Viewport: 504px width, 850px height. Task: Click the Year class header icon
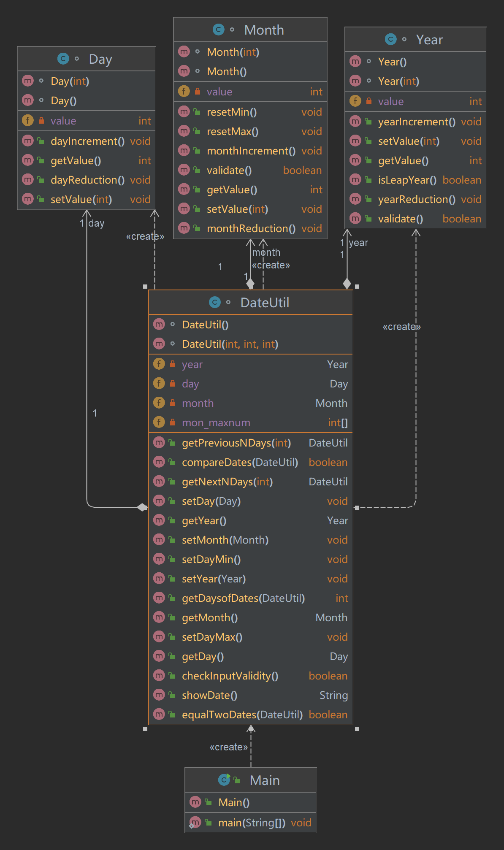point(390,39)
